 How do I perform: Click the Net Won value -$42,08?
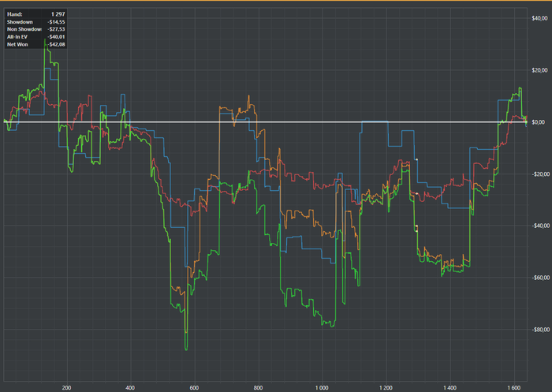56,44
